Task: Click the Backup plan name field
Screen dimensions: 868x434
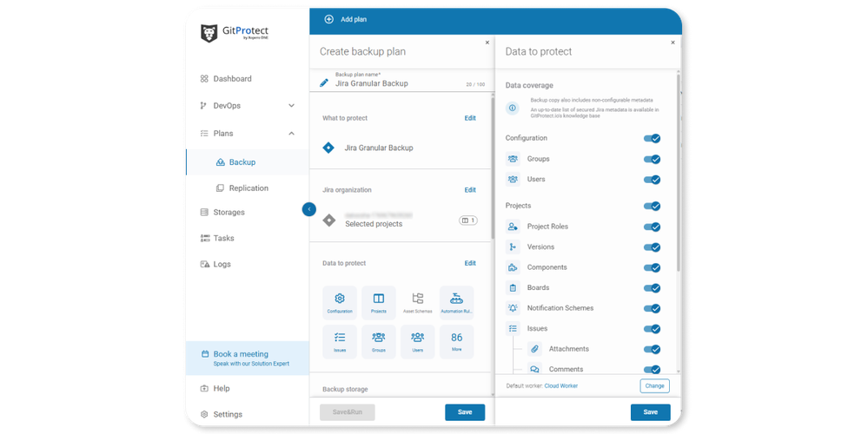Action: click(x=404, y=81)
